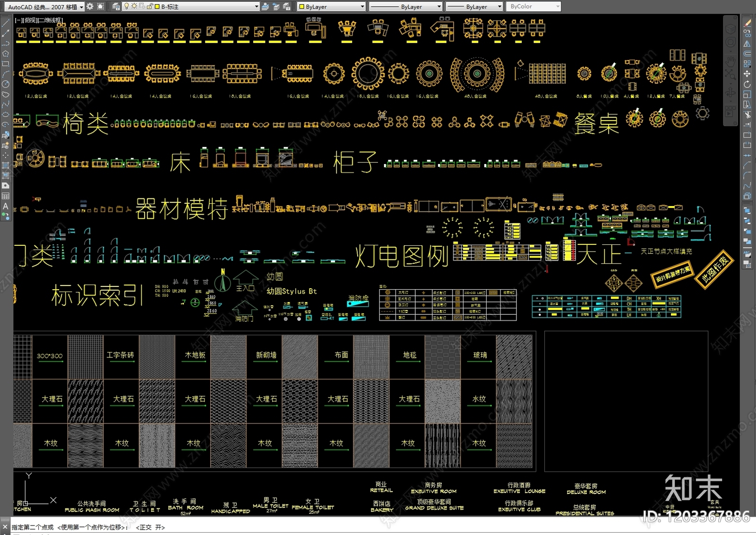Image resolution: width=756 pixels, height=535 pixels.
Task: Select the Arc draw tool
Action: point(6,74)
